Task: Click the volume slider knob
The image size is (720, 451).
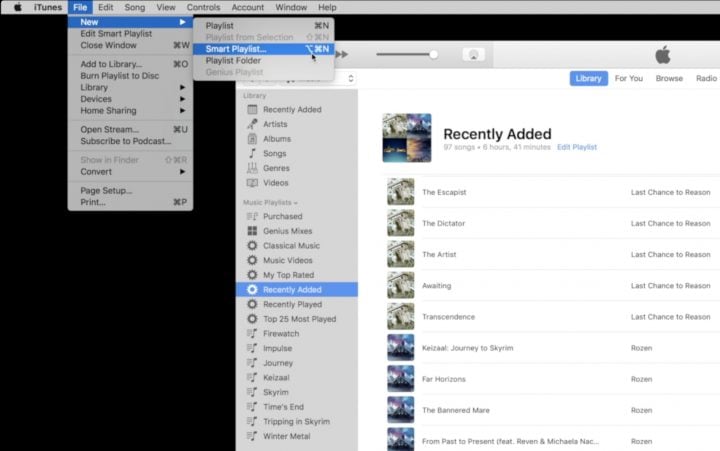Action: point(433,55)
